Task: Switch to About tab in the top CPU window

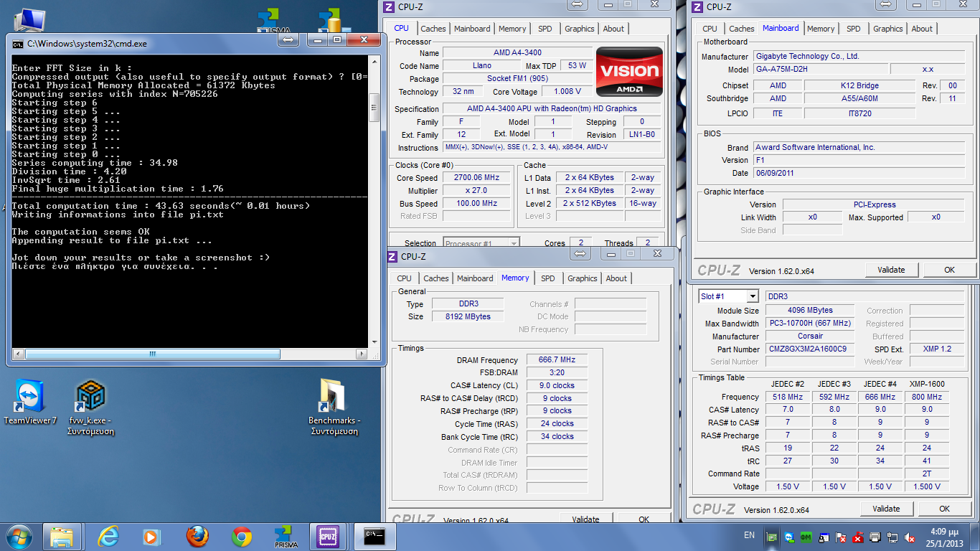Action: pos(613,29)
